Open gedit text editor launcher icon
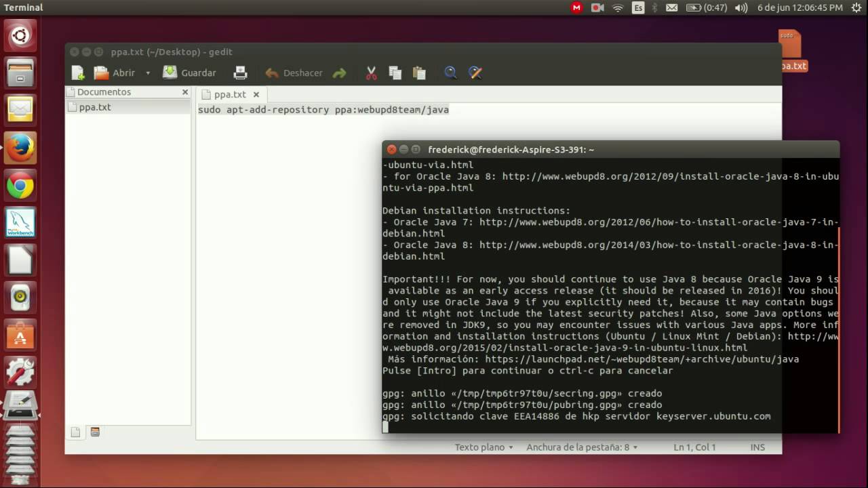 coord(20,405)
